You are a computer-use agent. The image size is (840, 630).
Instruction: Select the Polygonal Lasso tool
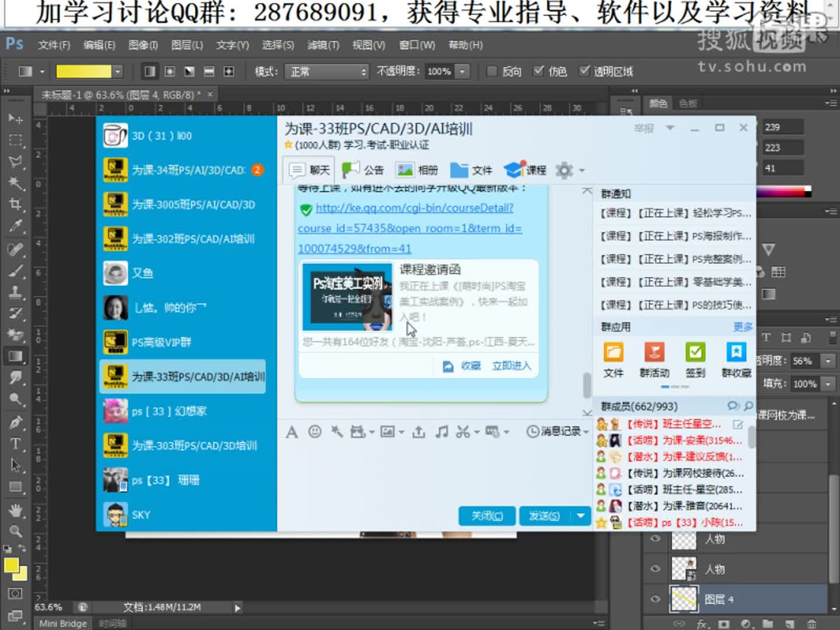point(16,162)
